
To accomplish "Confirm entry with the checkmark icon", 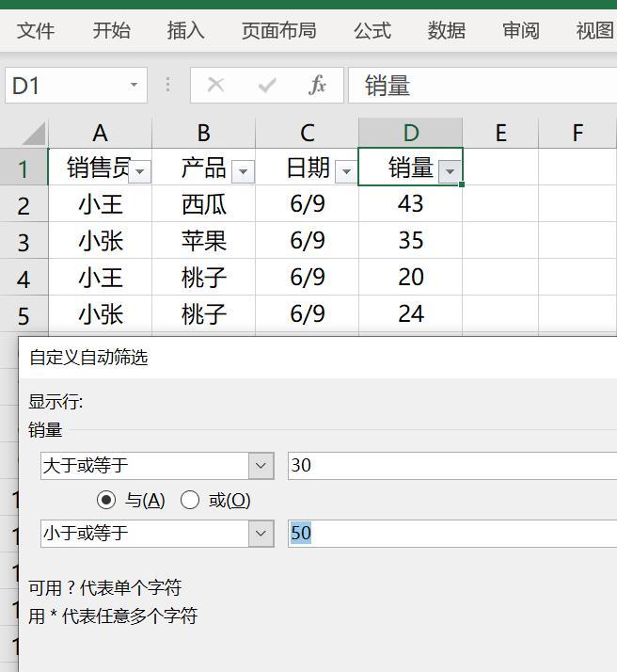I will [267, 86].
